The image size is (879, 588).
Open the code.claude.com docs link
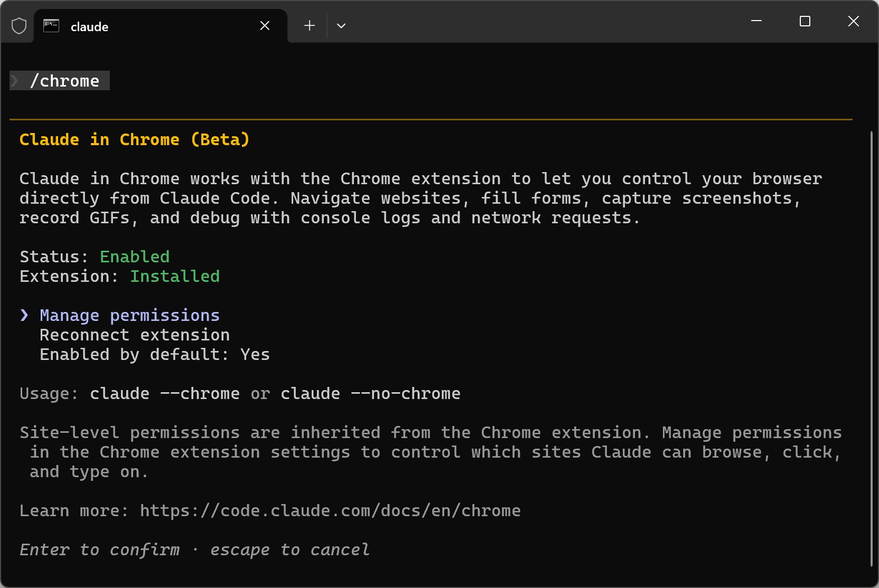click(330, 511)
